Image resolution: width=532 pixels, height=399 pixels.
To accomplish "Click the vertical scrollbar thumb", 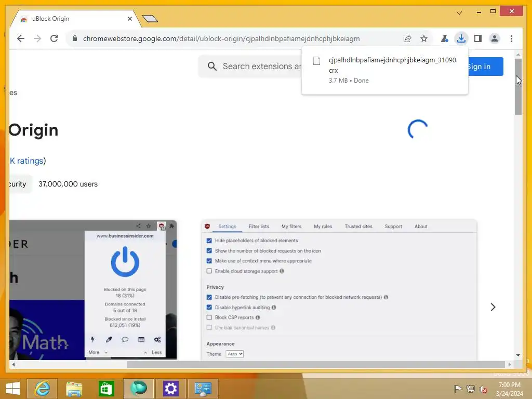I will pos(518,87).
